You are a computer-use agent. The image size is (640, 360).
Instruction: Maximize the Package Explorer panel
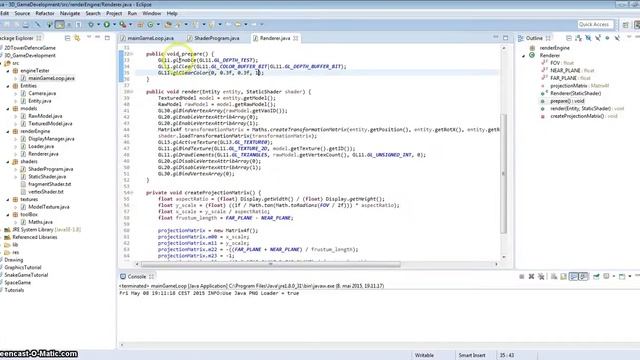107,38
